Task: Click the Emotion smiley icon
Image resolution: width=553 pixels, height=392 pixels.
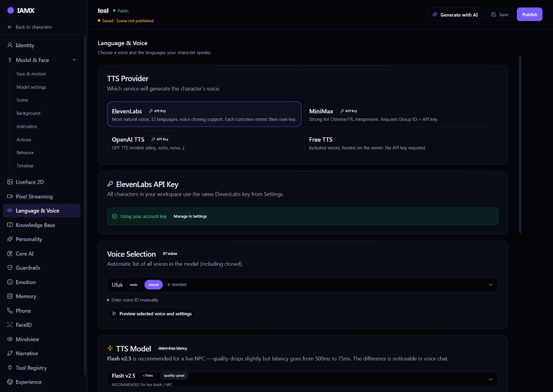Action: point(10,282)
